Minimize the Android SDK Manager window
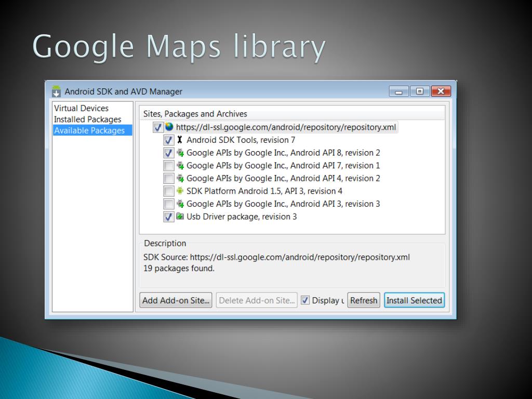 (399, 91)
